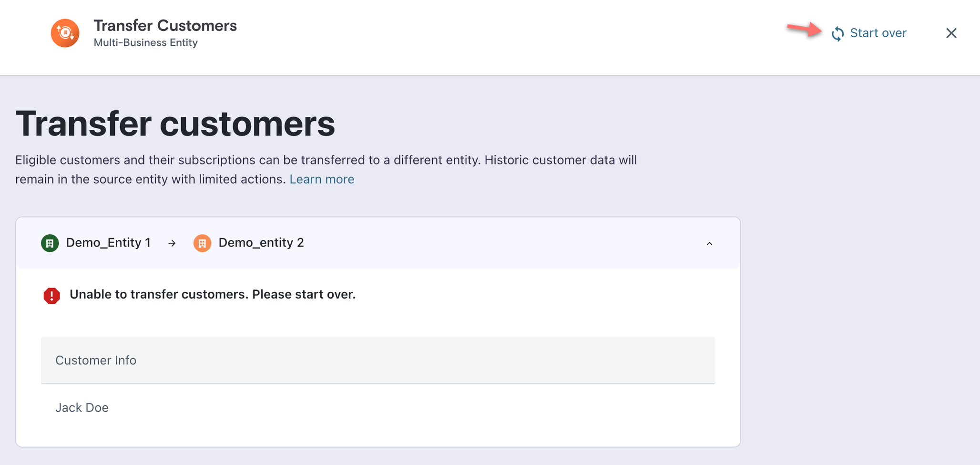
Task: Click the large Transfer customers page heading
Action: (x=175, y=124)
